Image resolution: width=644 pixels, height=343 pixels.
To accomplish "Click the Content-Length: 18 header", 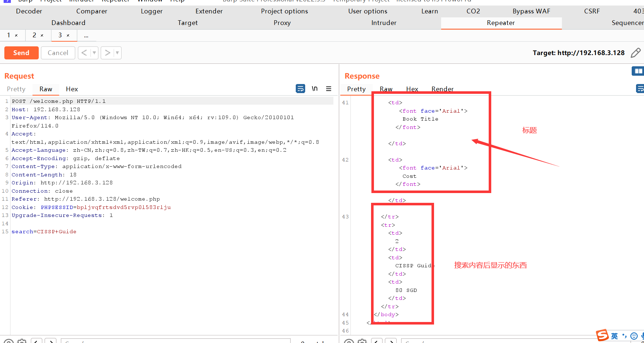I will (x=44, y=175).
